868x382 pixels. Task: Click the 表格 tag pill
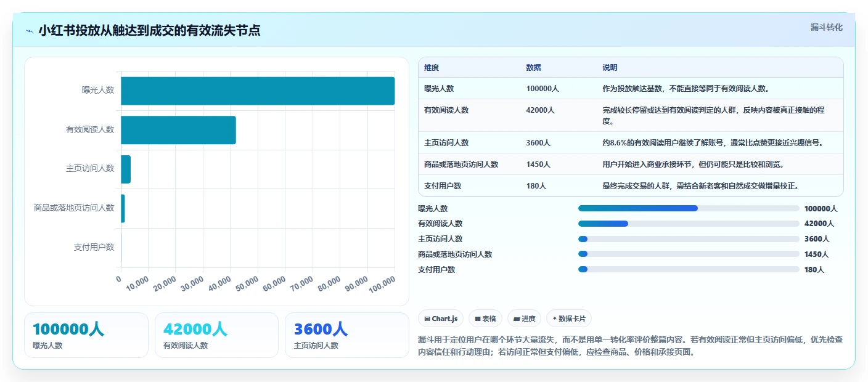click(x=486, y=319)
